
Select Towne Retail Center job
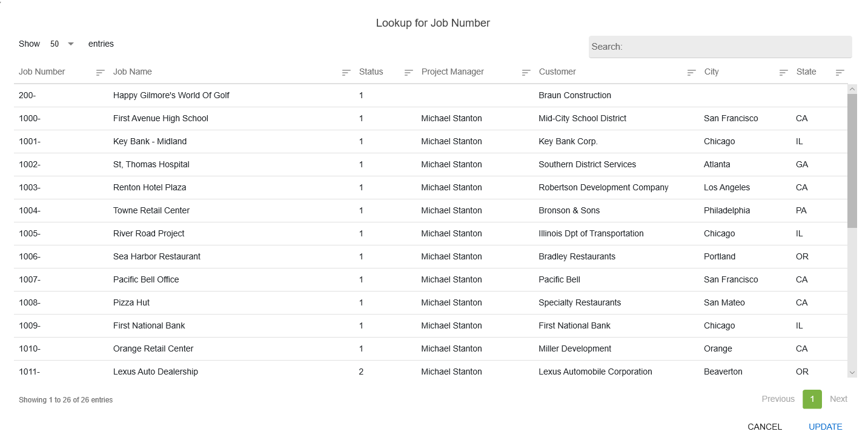pyautogui.click(x=151, y=210)
